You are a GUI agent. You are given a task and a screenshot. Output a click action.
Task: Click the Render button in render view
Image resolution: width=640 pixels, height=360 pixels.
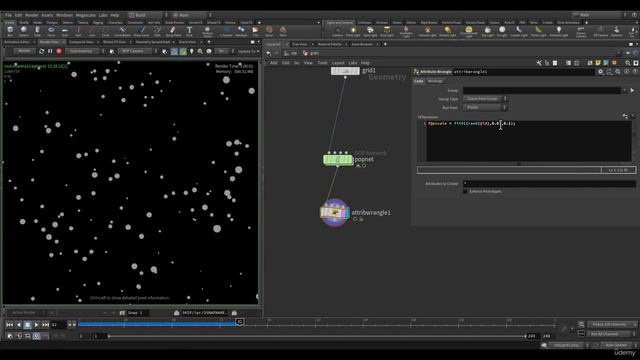point(24,51)
